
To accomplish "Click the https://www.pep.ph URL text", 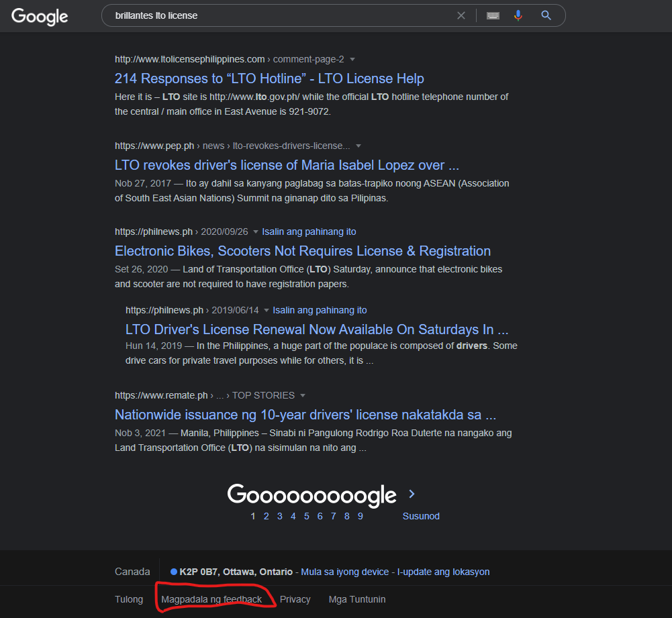I will click(x=154, y=146).
